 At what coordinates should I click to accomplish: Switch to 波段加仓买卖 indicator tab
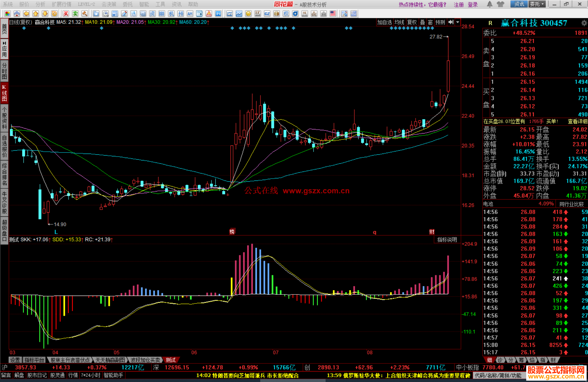[145, 360]
